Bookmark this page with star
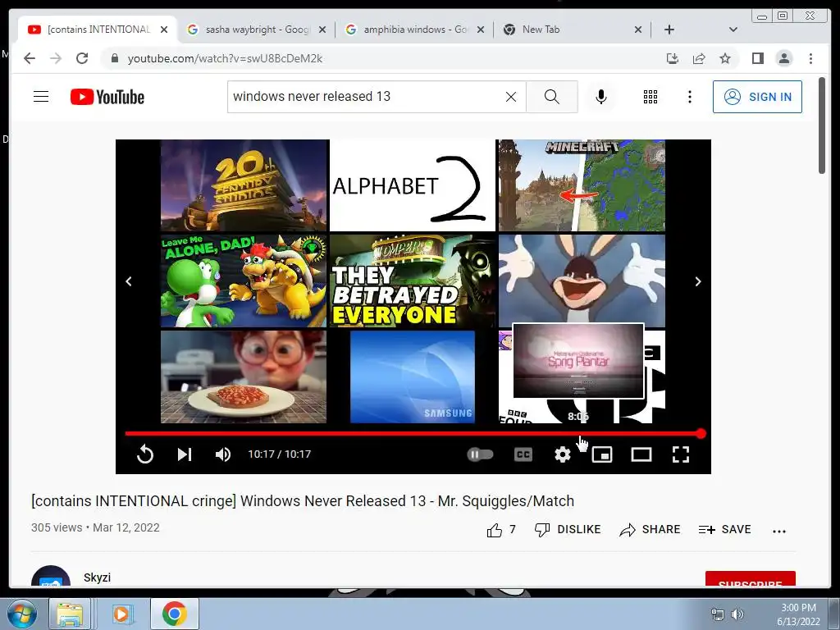Screen dimensions: 840x630 [725, 58]
